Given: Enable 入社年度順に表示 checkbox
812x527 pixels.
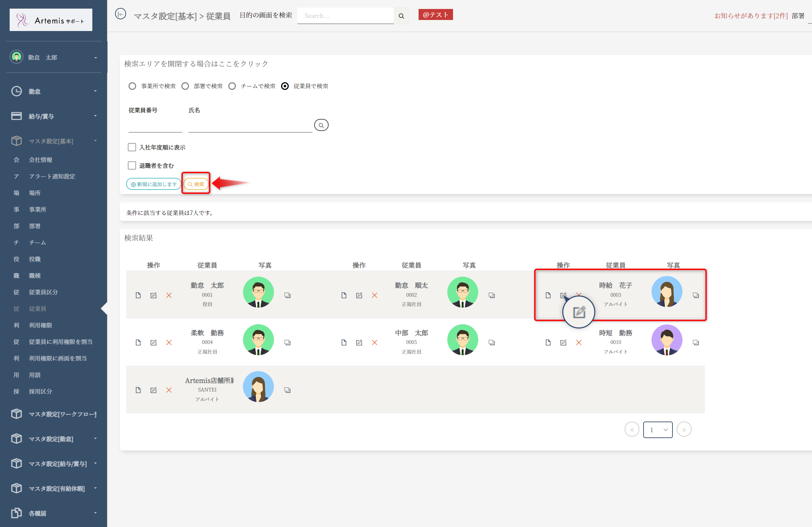Looking at the screenshot, I should click(x=132, y=148).
